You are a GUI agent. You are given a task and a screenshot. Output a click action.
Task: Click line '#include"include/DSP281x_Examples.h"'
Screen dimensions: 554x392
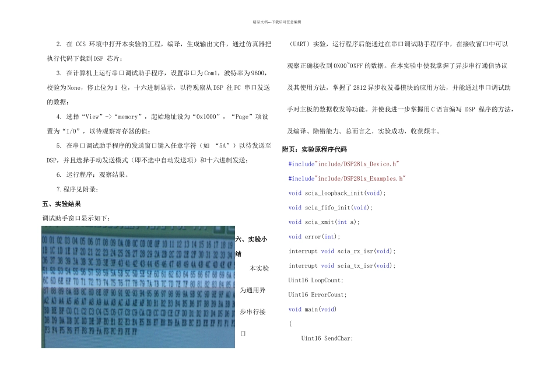(x=346, y=178)
